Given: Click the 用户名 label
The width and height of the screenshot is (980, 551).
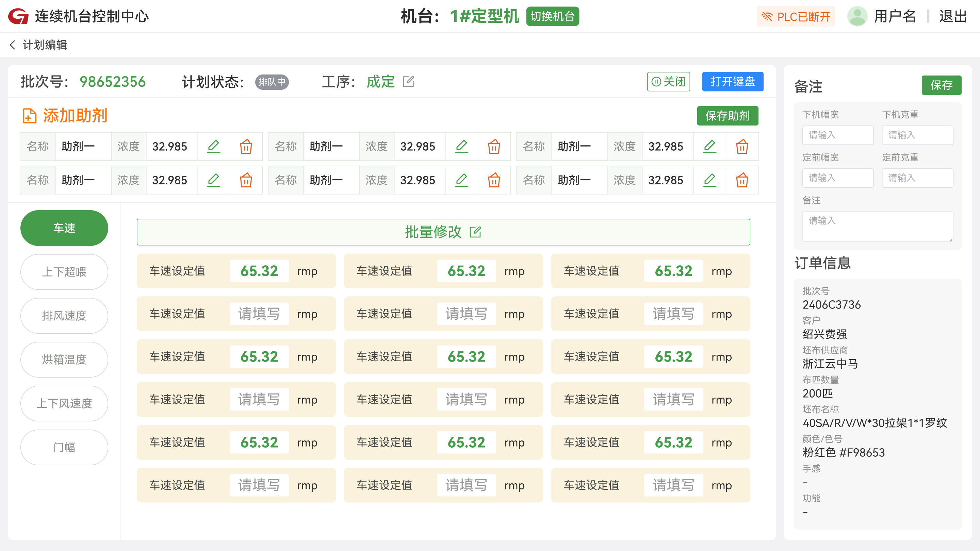Looking at the screenshot, I should pyautogui.click(x=895, y=16).
